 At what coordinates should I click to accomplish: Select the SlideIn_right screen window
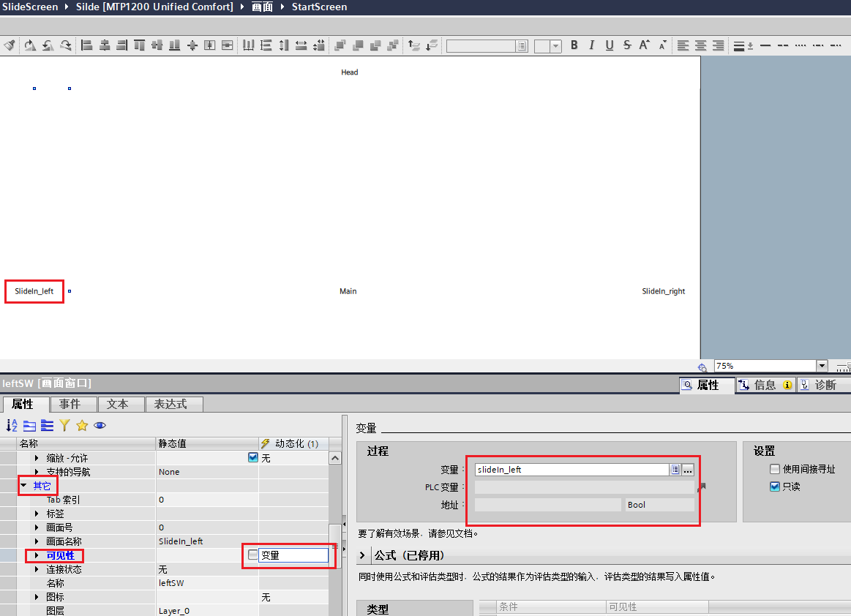(664, 291)
